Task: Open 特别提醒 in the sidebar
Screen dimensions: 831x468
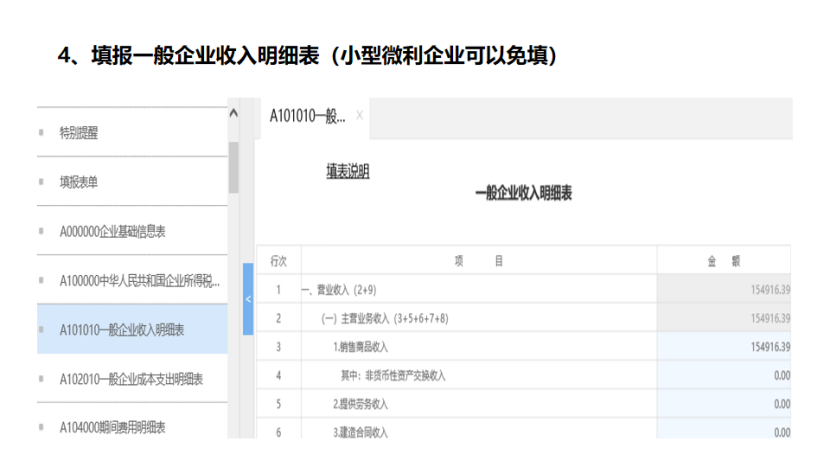Action: pyautogui.click(x=79, y=132)
